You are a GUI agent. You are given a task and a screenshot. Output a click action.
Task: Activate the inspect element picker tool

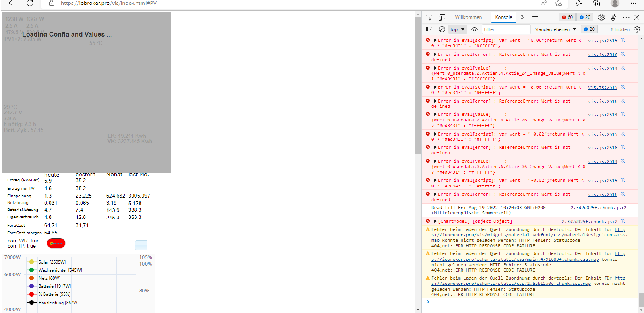[x=429, y=17]
